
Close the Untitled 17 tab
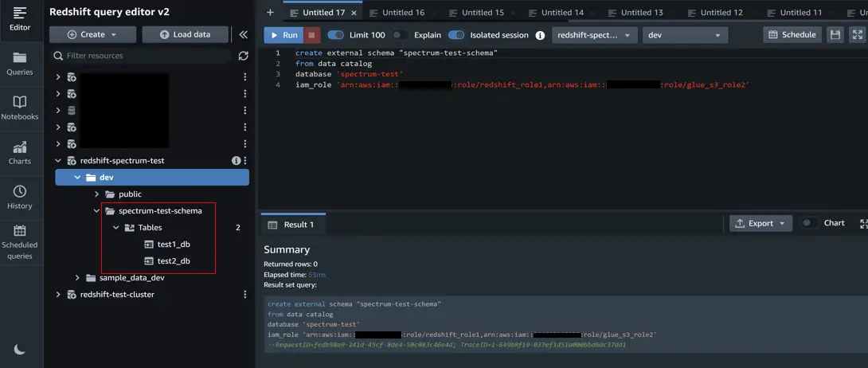point(354,13)
